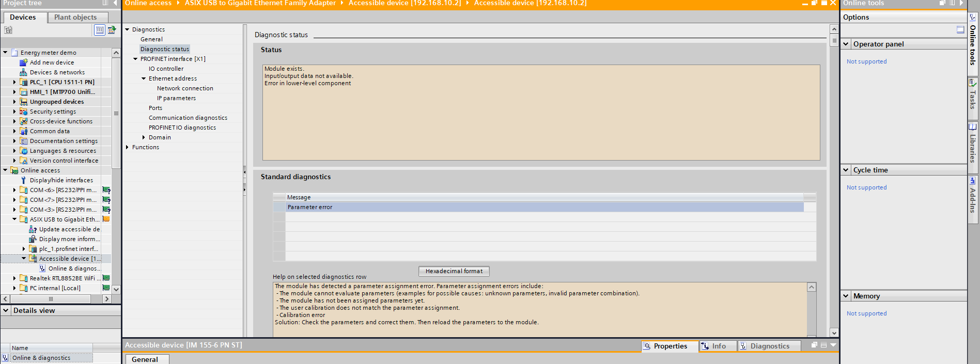
Task: Click the PLC_1 CPU icon in tree
Action: [23, 82]
